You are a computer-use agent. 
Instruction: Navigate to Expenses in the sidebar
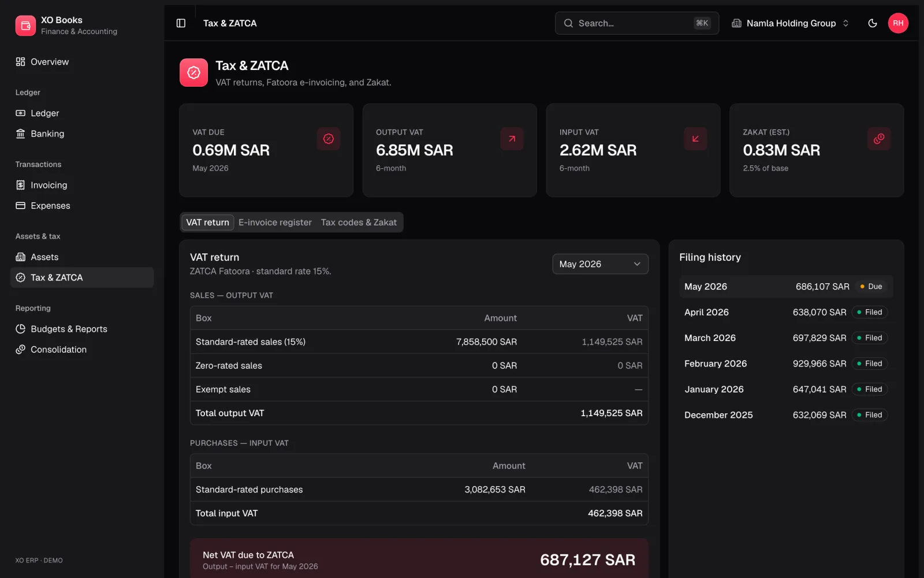[82, 206]
